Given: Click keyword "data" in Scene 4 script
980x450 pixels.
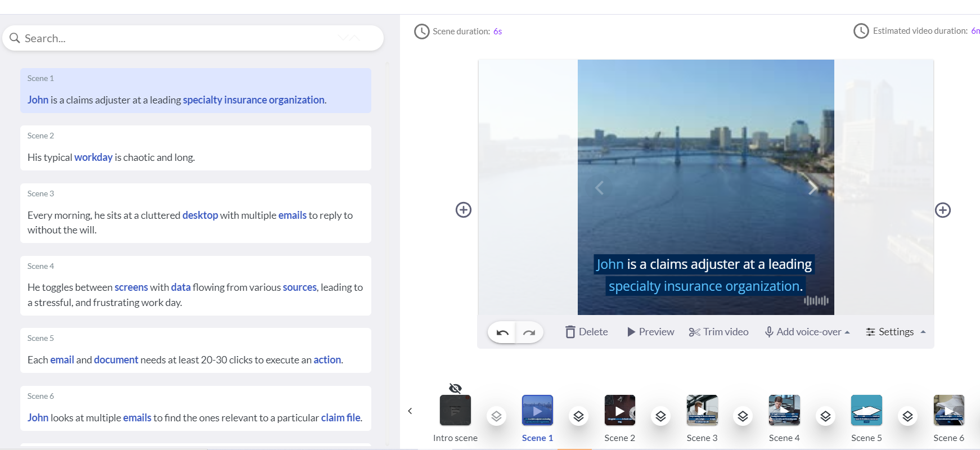Looking at the screenshot, I should [x=181, y=287].
